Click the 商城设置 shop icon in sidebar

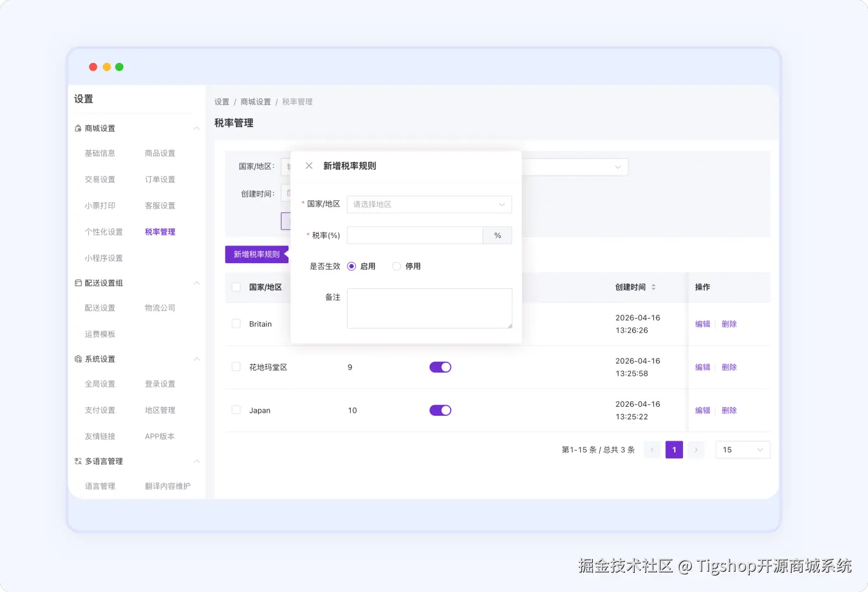[x=78, y=128]
